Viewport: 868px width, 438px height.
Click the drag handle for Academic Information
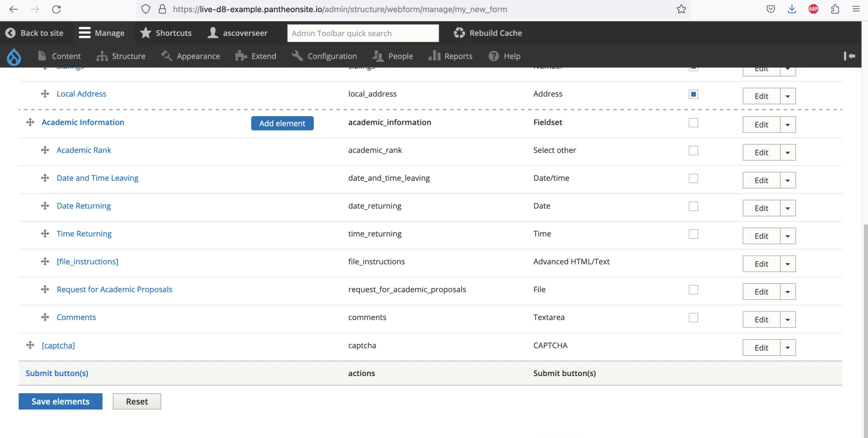pos(30,122)
